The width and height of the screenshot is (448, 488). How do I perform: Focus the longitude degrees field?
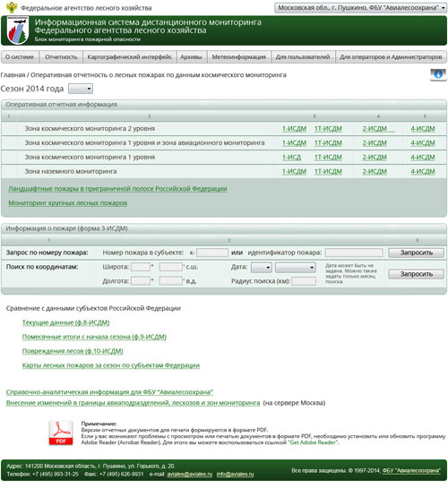(141, 281)
